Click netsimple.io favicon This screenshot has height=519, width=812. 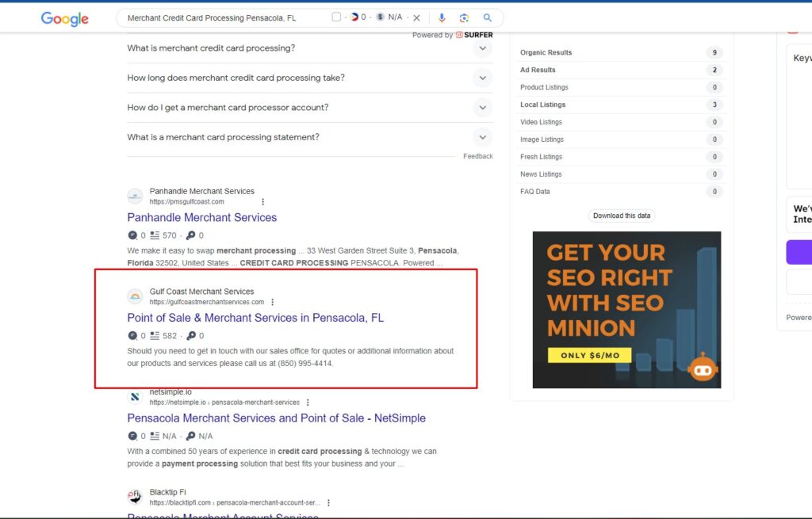pyautogui.click(x=135, y=397)
